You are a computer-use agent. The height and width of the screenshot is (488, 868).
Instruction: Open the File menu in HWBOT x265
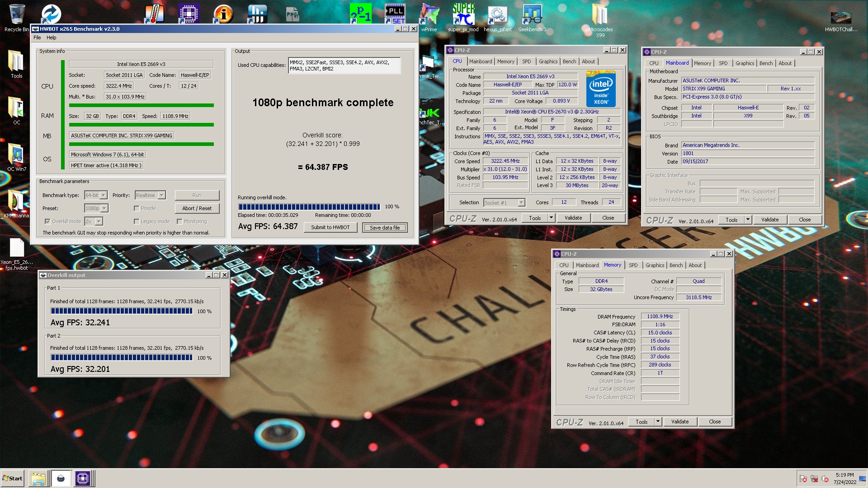tap(37, 38)
